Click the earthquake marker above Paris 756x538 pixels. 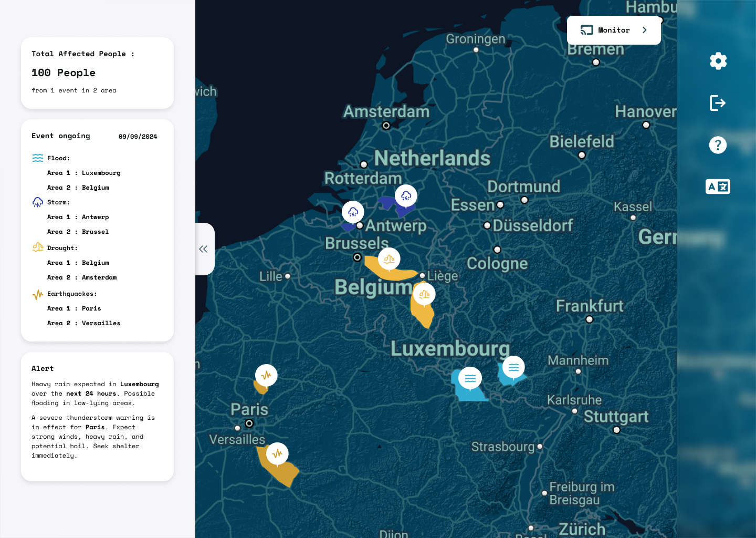[x=266, y=375]
